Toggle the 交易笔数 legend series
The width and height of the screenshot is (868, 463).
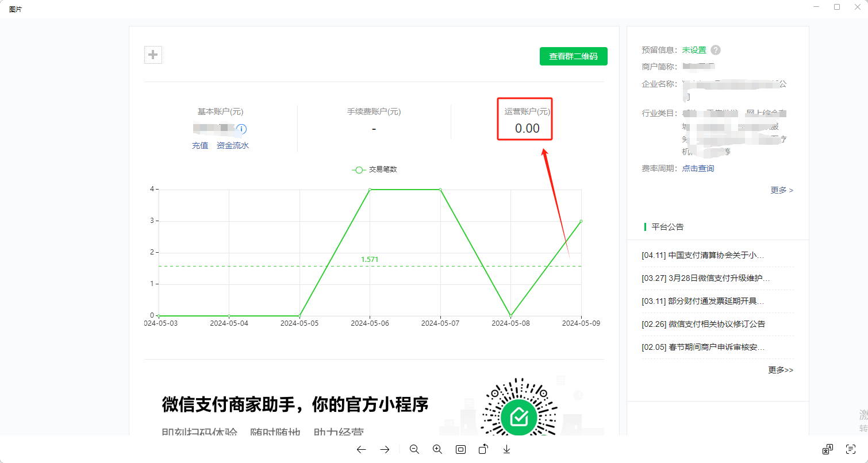[x=375, y=170]
